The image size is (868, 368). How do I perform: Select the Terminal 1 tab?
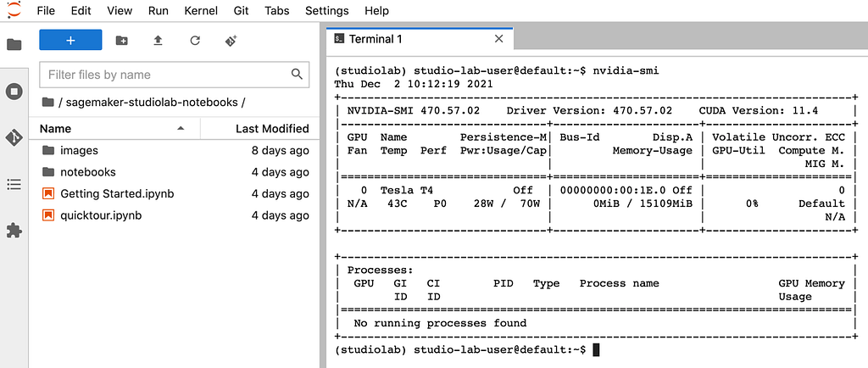420,39
